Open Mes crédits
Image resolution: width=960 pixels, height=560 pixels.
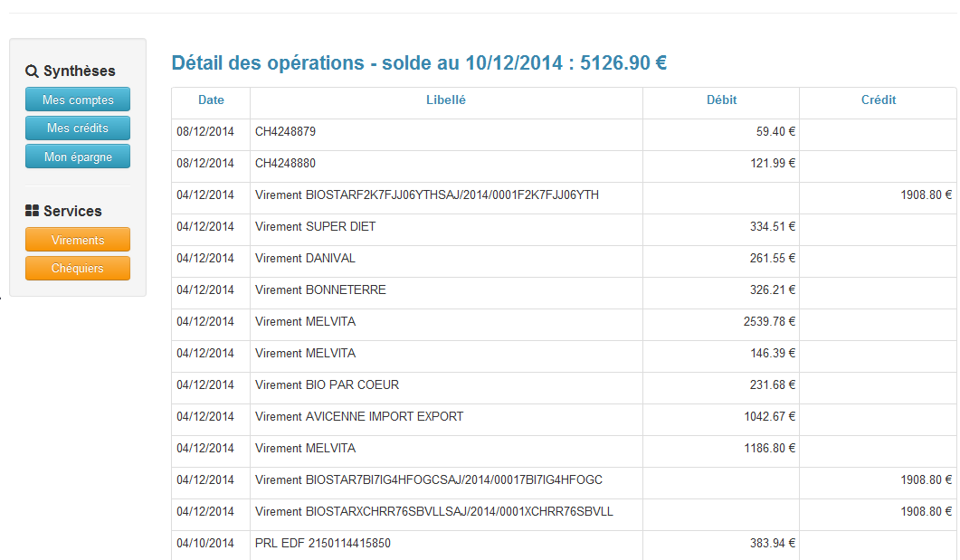(78, 128)
